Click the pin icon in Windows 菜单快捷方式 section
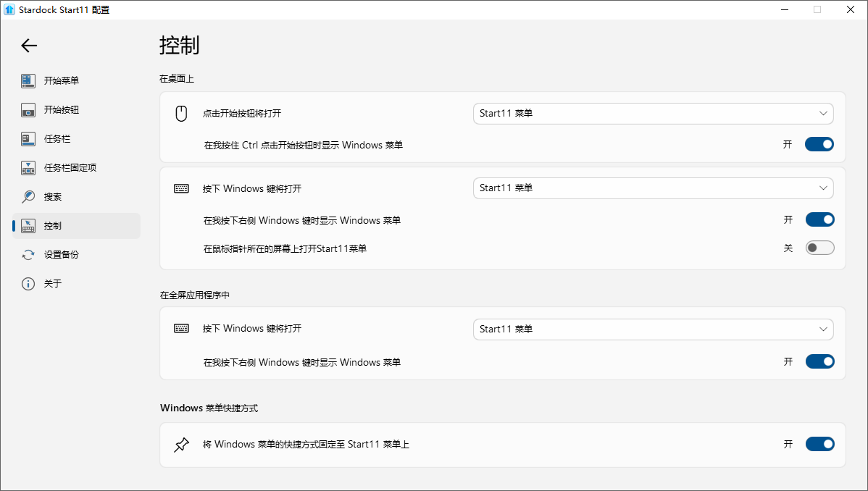This screenshot has width=868, height=491. [x=181, y=444]
